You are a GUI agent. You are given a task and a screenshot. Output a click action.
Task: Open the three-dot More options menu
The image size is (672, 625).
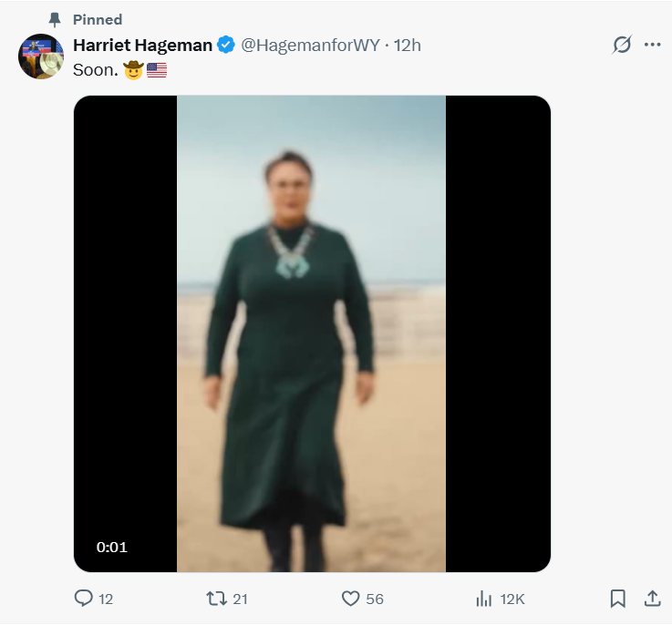652,45
